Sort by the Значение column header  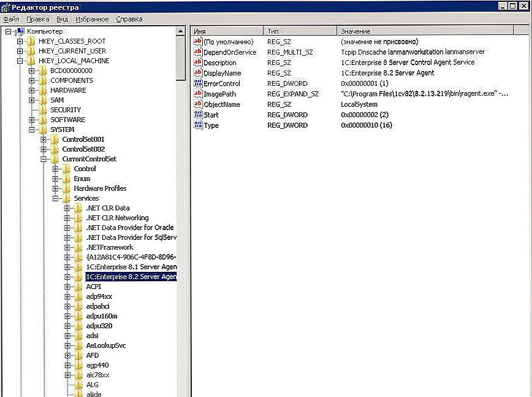point(425,31)
